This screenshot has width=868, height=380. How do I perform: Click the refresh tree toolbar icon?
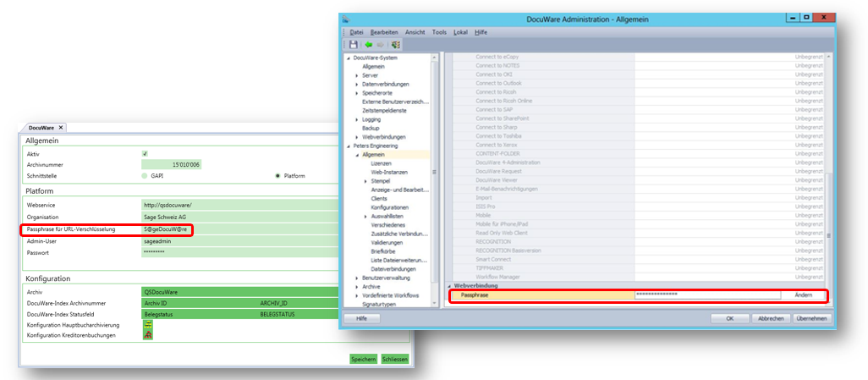(396, 44)
